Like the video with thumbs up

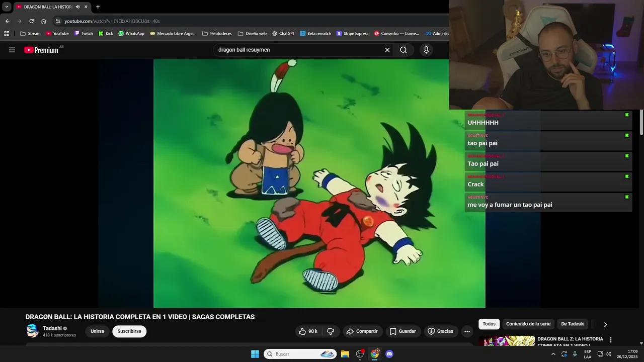[308, 331]
